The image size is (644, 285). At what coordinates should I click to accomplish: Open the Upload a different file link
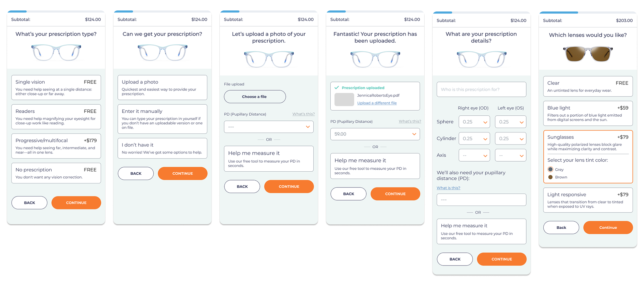pos(377,103)
